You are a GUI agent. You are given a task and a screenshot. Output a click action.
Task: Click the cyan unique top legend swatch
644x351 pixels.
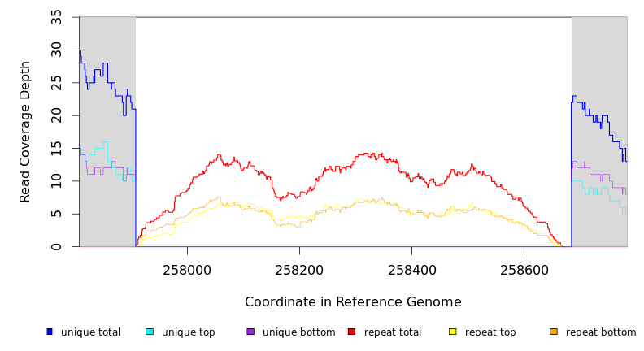point(150,331)
